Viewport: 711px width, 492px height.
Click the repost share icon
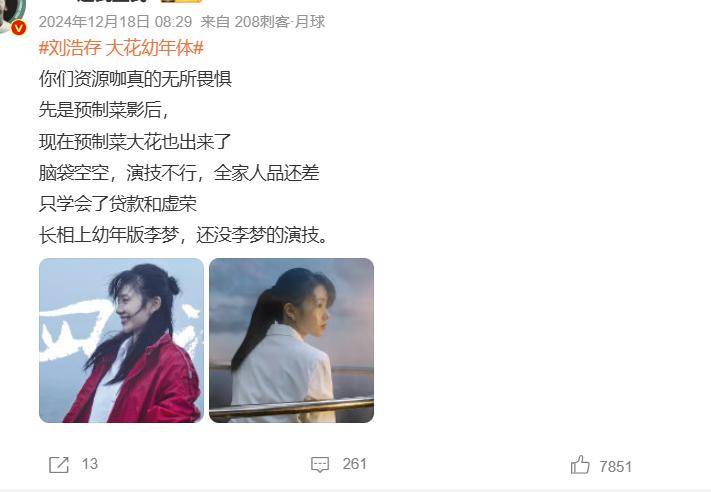tap(59, 464)
